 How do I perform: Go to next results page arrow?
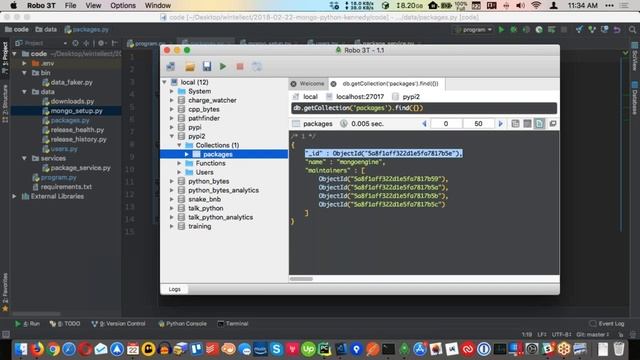click(x=500, y=124)
